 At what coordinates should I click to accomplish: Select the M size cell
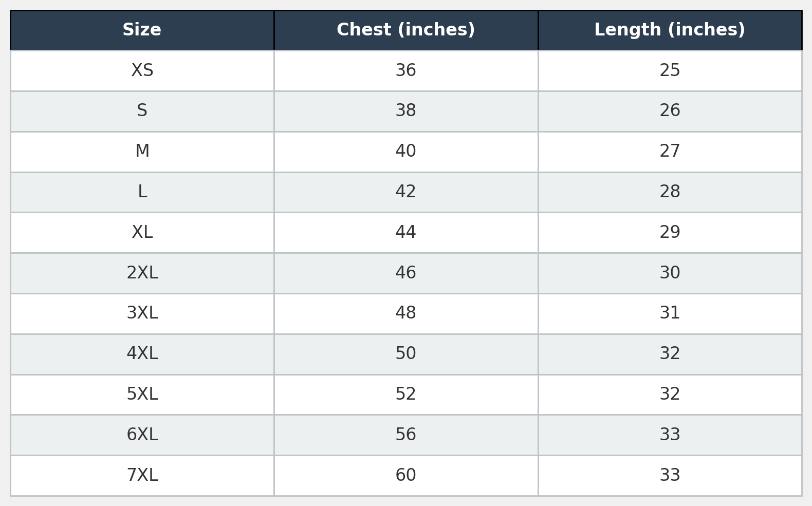click(x=142, y=152)
